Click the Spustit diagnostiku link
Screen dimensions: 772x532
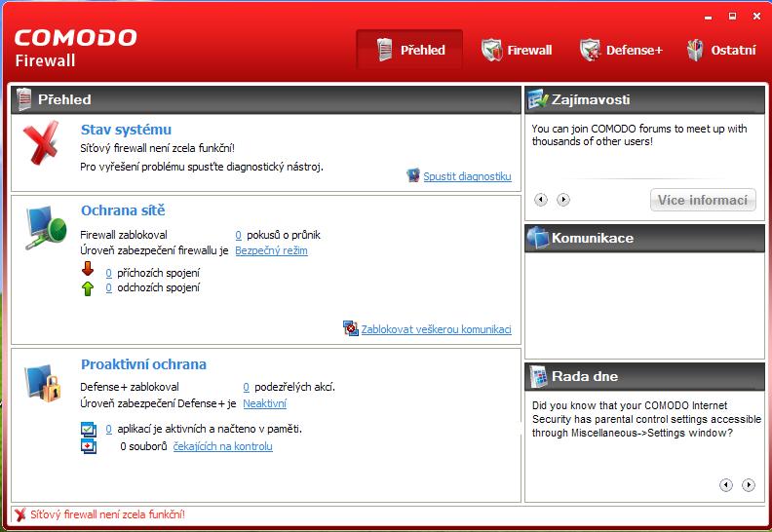click(x=467, y=176)
